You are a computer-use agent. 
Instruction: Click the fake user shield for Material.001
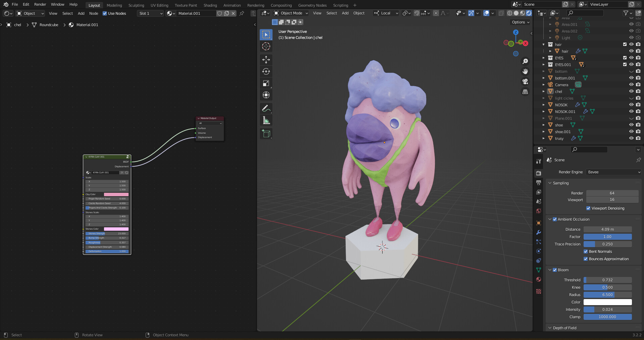point(219,13)
